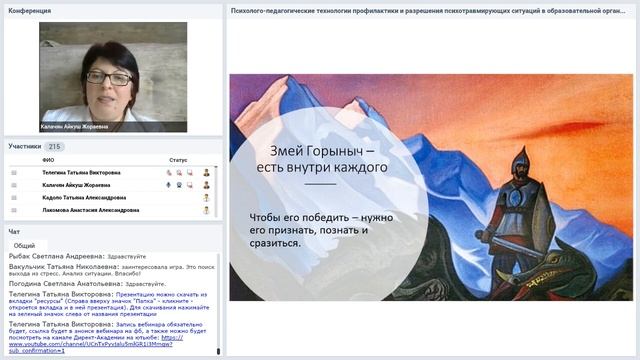Click the chat panel scrollbar thumb
This screenshot has height=360, width=640.
(218, 351)
